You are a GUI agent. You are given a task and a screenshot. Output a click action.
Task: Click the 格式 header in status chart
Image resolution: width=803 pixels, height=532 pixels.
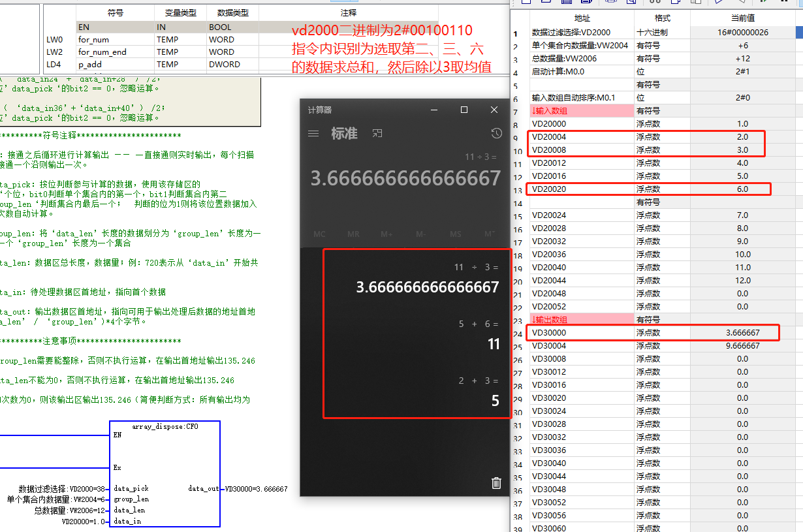click(x=662, y=18)
